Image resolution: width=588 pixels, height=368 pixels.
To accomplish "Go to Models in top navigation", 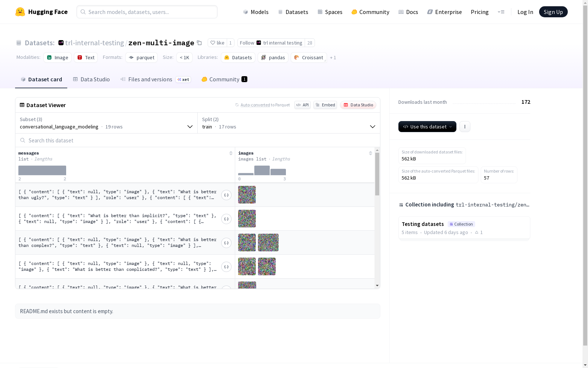I will point(256,12).
